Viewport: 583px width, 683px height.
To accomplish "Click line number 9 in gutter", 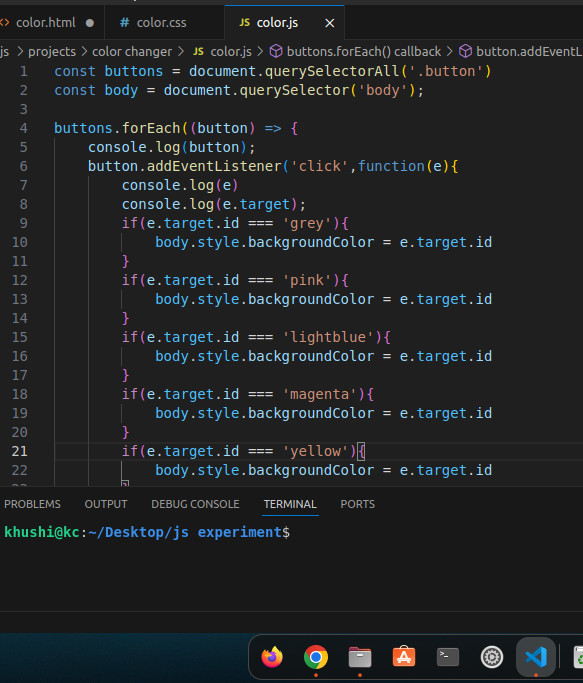I will (x=24, y=223).
